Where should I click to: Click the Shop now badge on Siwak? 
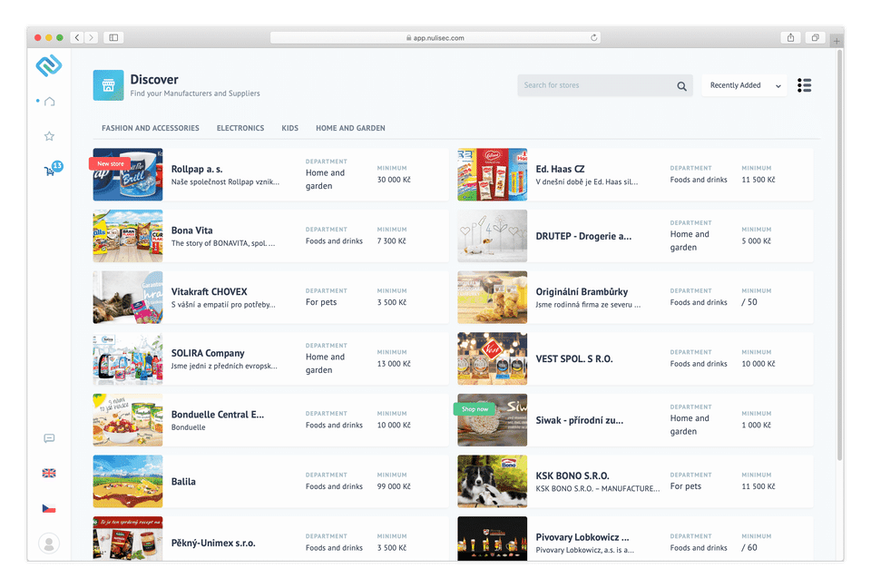[475, 409]
